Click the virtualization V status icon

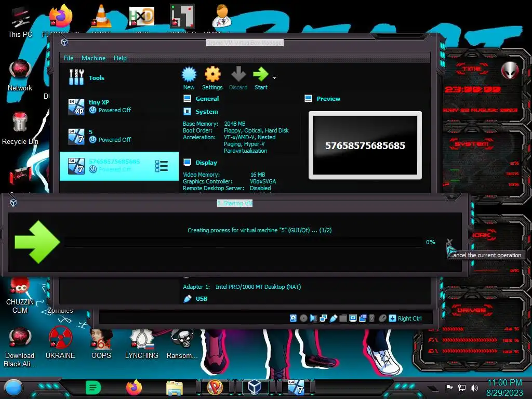[372, 318]
